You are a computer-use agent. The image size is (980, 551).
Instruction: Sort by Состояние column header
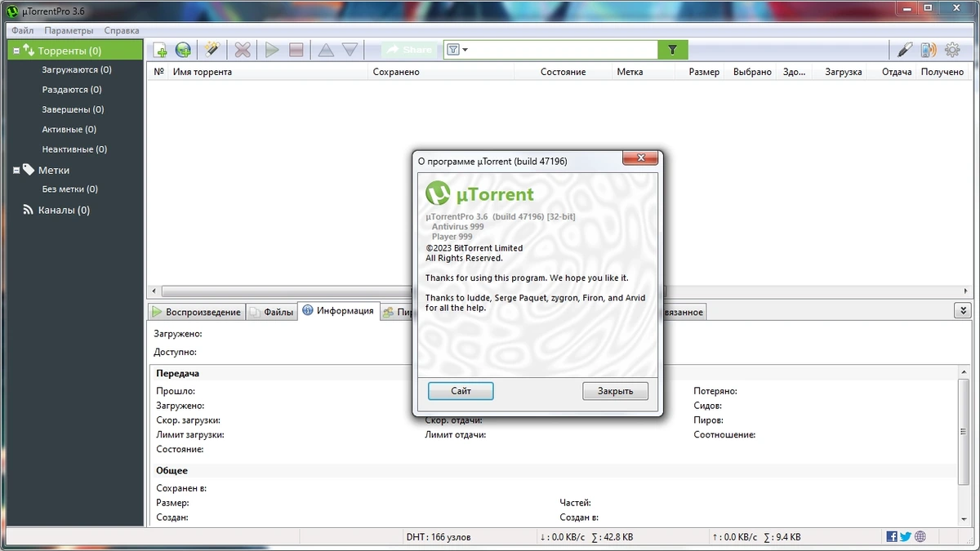click(563, 72)
